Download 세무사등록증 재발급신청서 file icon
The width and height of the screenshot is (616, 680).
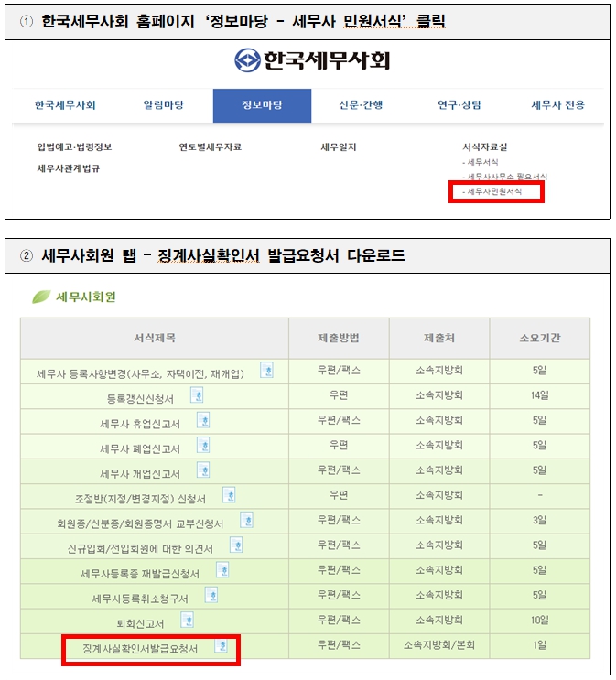(223, 570)
